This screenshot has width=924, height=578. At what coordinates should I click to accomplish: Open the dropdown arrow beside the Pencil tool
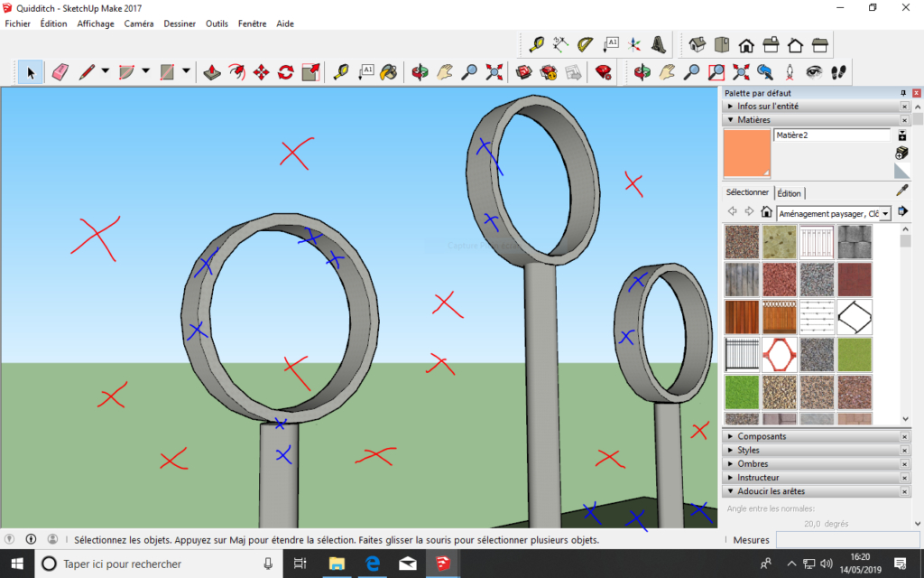(105, 71)
